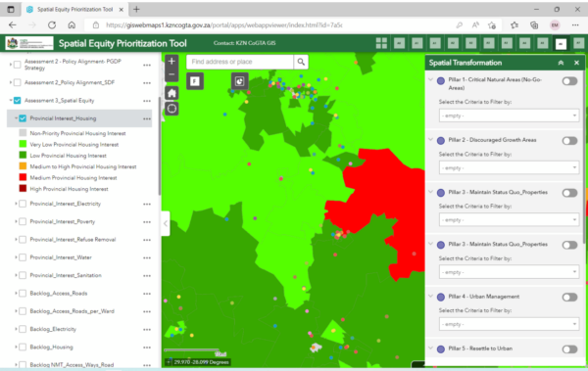Open saved passwords key icon in address bar
588x371 pixels.
(459, 25)
